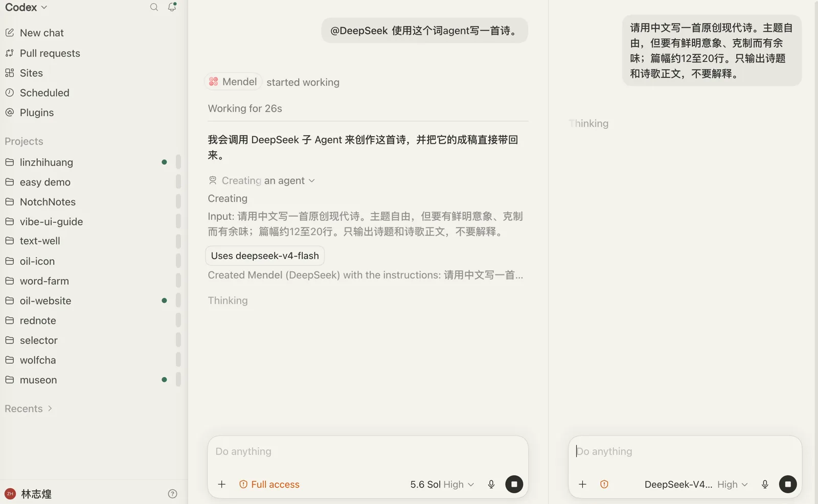Click the side panel prompt message bubble
Image resolution: width=818 pixels, height=504 pixels.
712,51
